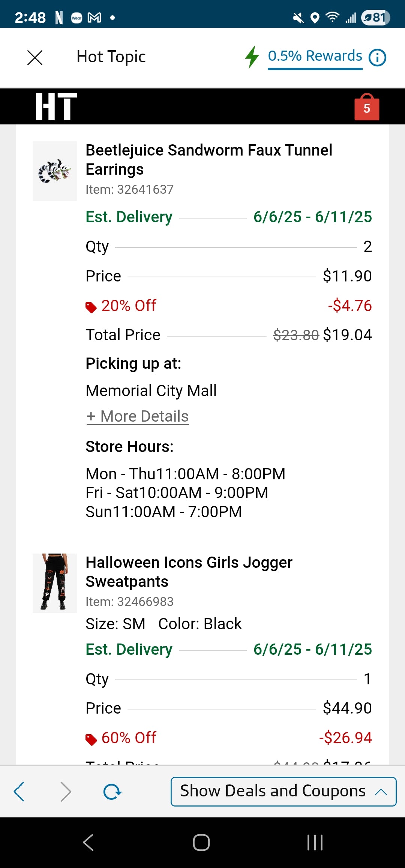Go back with the browser back arrow
405x868 pixels.
pyautogui.click(x=19, y=792)
